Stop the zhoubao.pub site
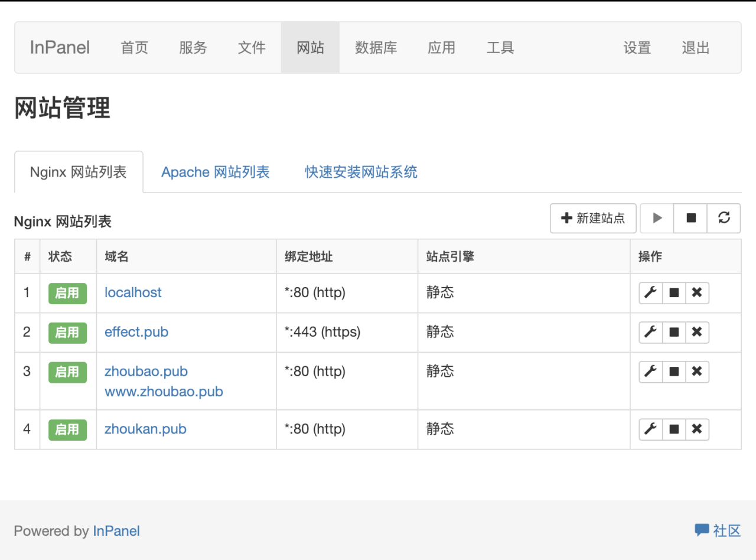Viewport: 756px width, 560px height. (x=673, y=372)
